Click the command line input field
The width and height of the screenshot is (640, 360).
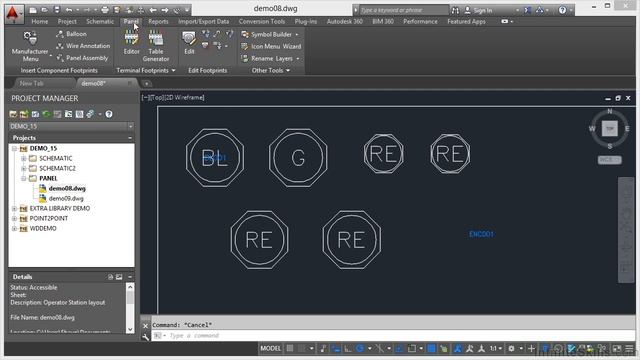point(392,336)
